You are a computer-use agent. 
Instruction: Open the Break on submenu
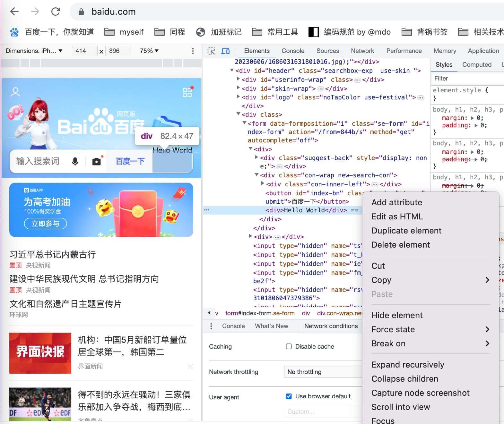coord(431,343)
